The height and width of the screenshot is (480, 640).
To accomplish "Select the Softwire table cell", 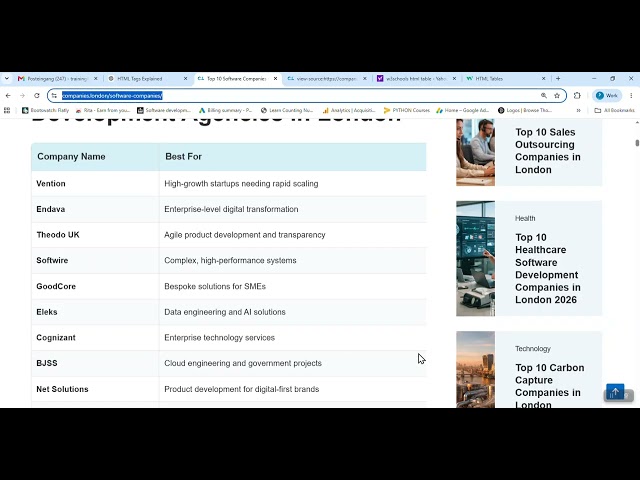I will (x=95, y=260).
